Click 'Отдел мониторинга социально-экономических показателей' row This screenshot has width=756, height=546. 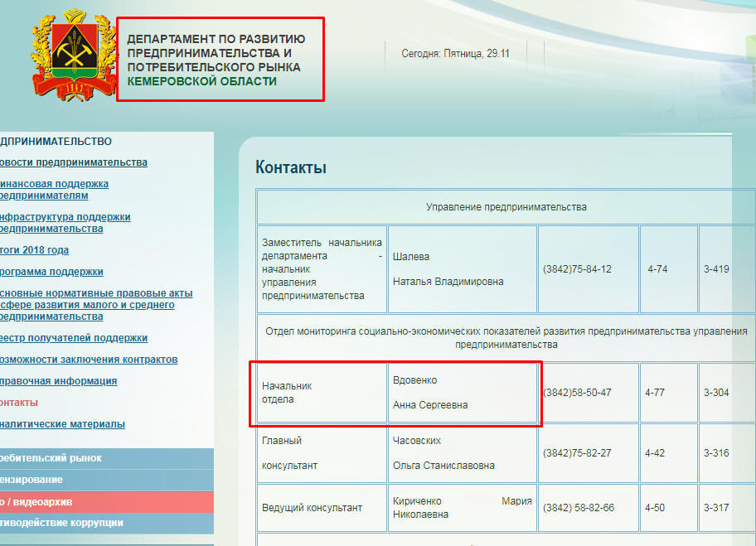click(x=506, y=338)
